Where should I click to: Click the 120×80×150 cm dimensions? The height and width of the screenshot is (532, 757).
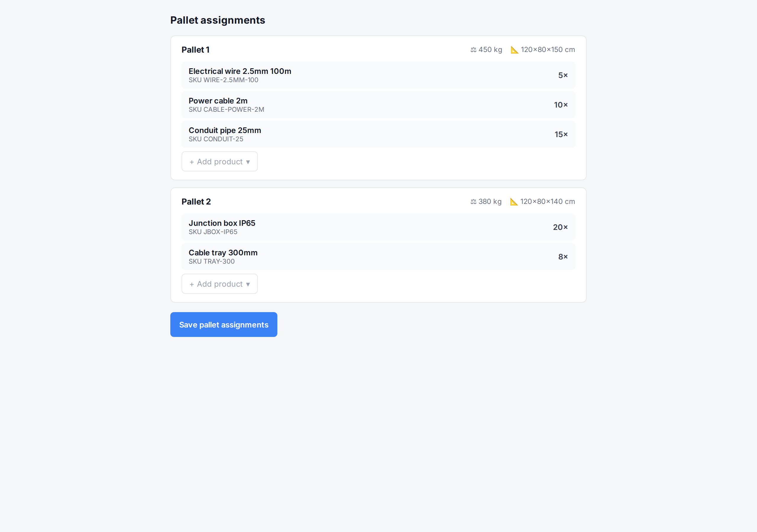pyautogui.click(x=548, y=50)
